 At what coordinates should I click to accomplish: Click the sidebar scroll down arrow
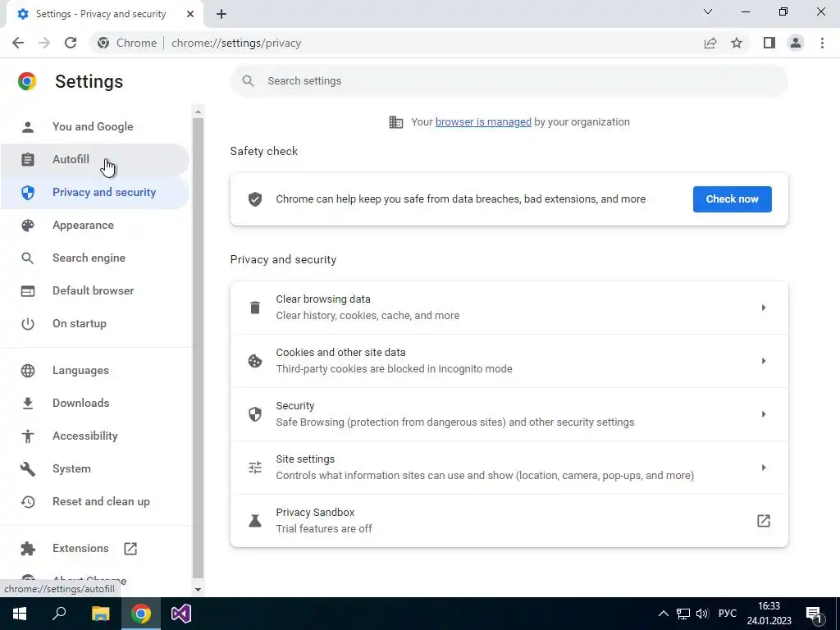click(x=199, y=589)
